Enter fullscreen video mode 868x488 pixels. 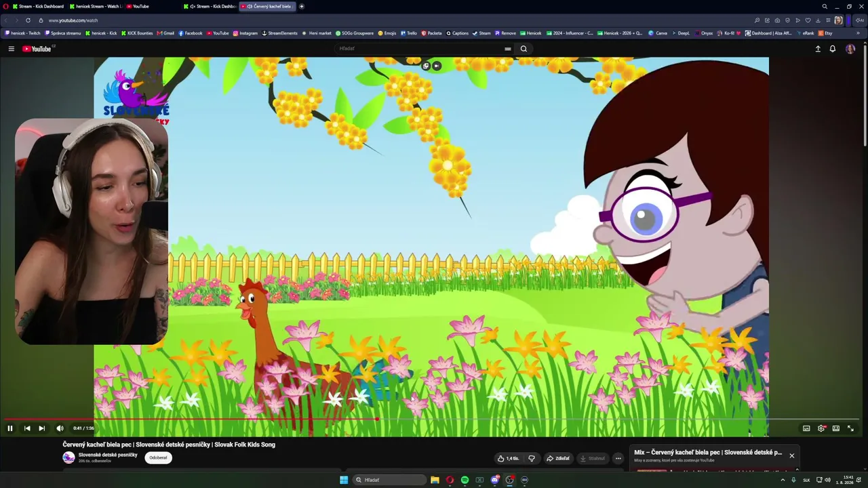click(x=851, y=428)
